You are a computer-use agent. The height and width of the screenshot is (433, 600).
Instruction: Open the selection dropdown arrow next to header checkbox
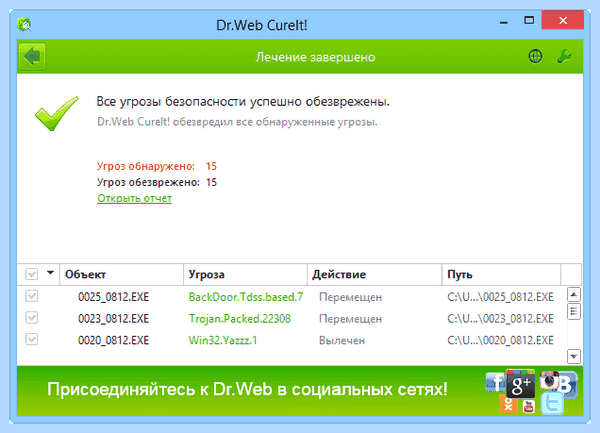(x=50, y=273)
